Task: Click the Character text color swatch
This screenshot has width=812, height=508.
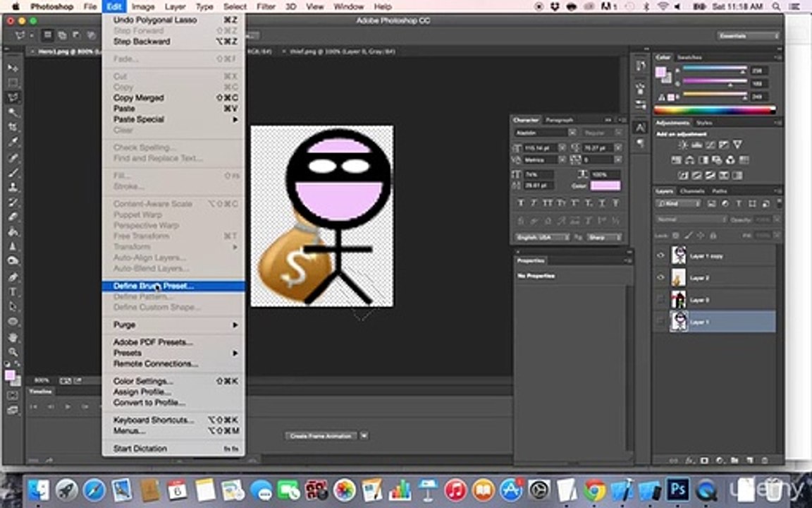Action: [605, 186]
